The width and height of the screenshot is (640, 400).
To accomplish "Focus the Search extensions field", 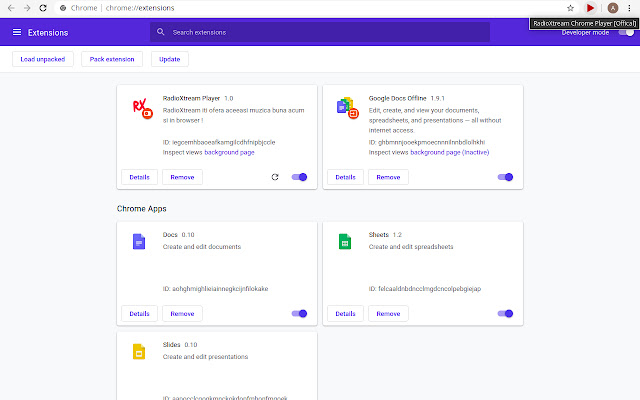I will (x=320, y=32).
